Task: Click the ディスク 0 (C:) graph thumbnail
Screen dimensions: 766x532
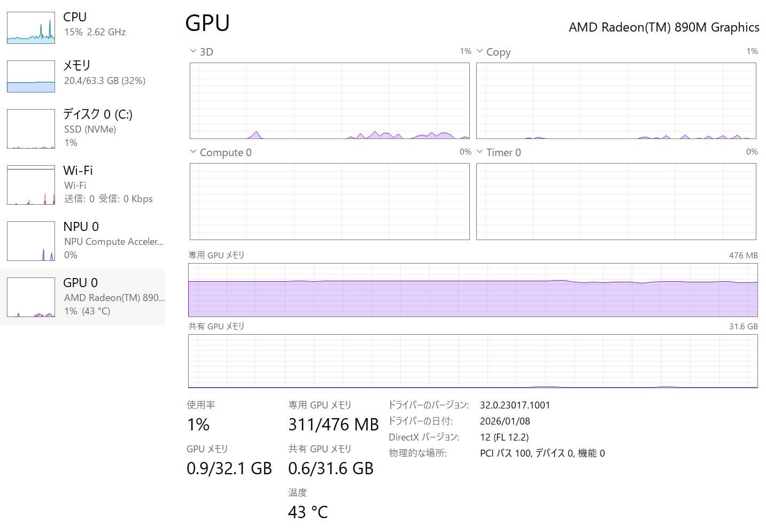Action: (x=31, y=129)
